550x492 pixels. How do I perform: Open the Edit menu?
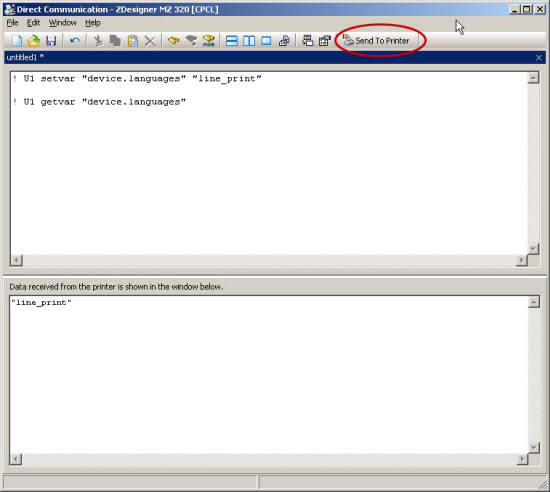(33, 23)
